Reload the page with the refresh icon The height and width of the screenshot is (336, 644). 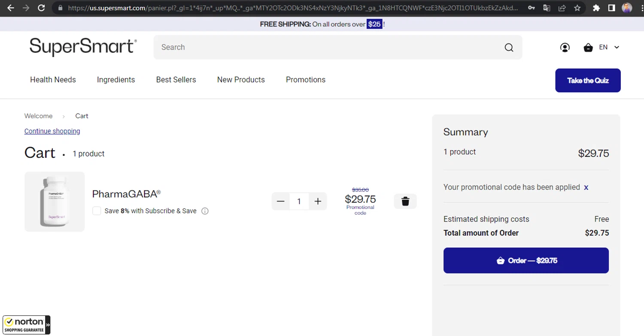click(42, 8)
